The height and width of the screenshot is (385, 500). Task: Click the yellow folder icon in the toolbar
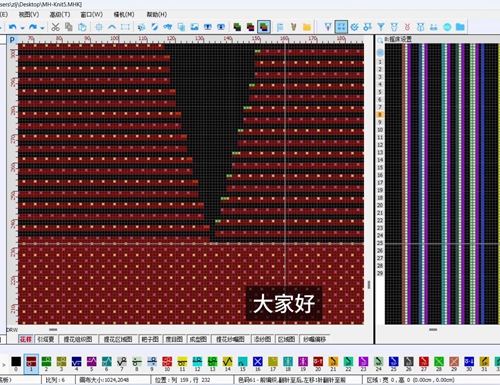[x=307, y=27]
